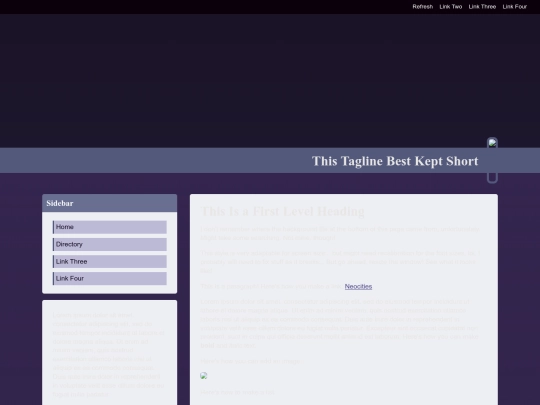Choose Link Four in the sidebar menu

tap(110, 278)
